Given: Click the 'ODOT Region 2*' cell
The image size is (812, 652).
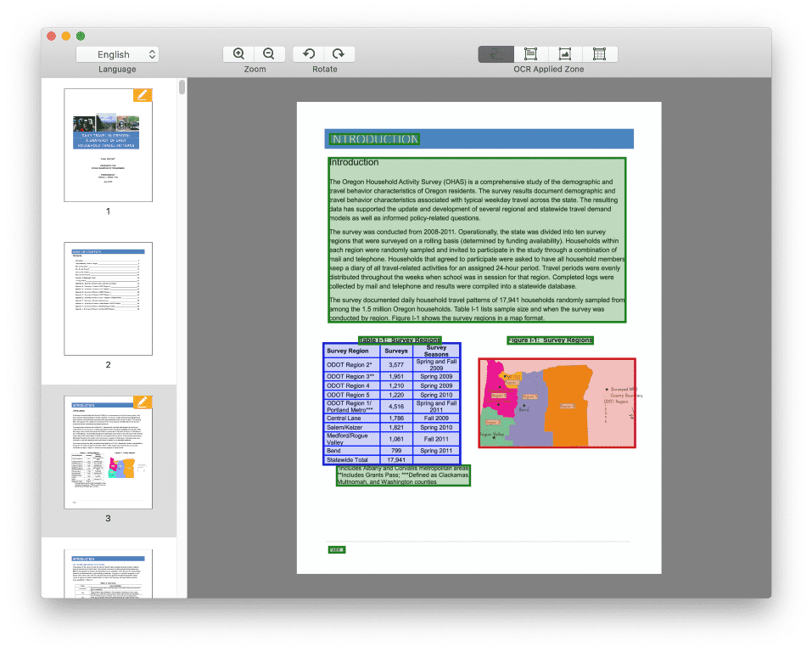Looking at the screenshot, I should pyautogui.click(x=352, y=365).
